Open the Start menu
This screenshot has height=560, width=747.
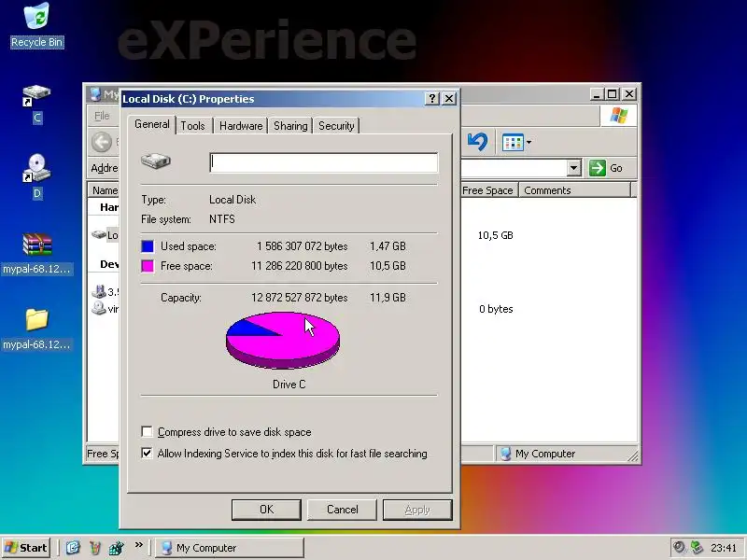[x=27, y=548]
